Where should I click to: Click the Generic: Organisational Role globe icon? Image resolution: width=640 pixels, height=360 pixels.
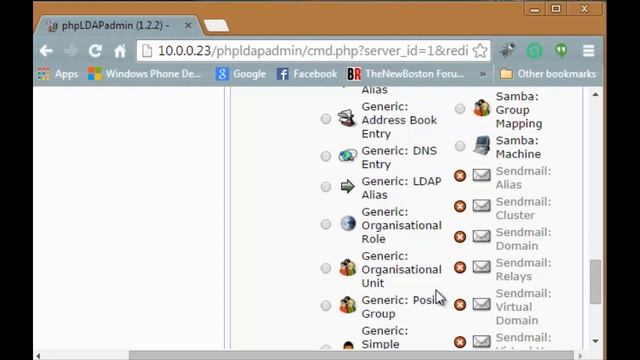pos(348,224)
